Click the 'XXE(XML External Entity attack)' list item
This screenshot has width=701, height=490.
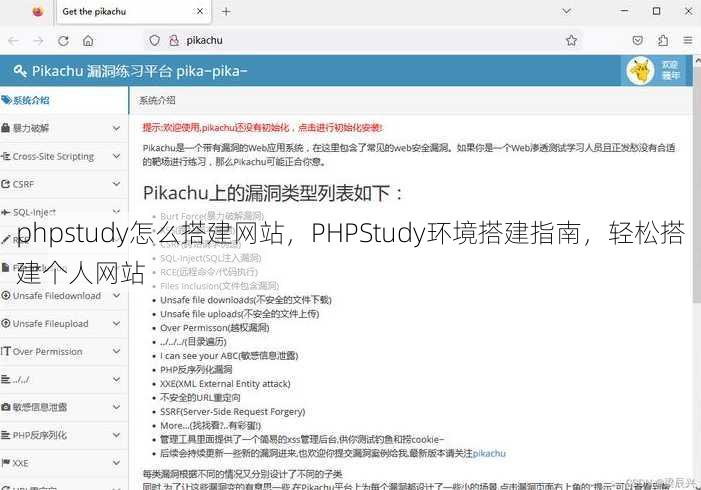(x=225, y=384)
